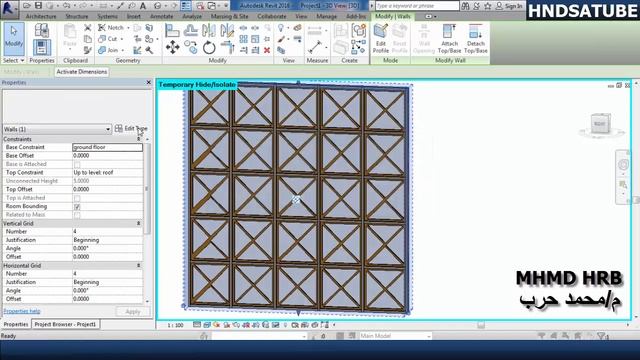This screenshot has width=640, height=360.
Task: Toggle the Top is Attached checkbox
Action: (77, 198)
